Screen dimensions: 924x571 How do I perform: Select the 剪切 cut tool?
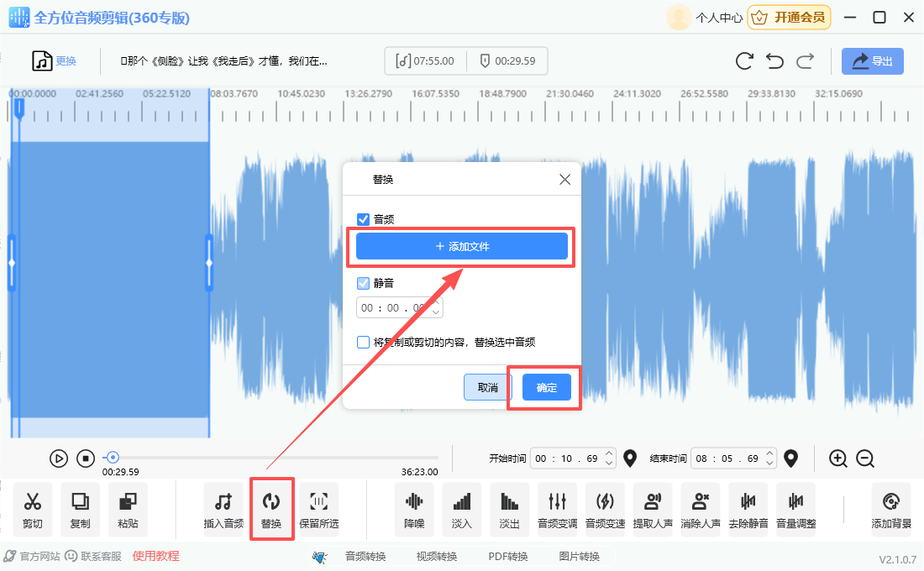[32, 510]
